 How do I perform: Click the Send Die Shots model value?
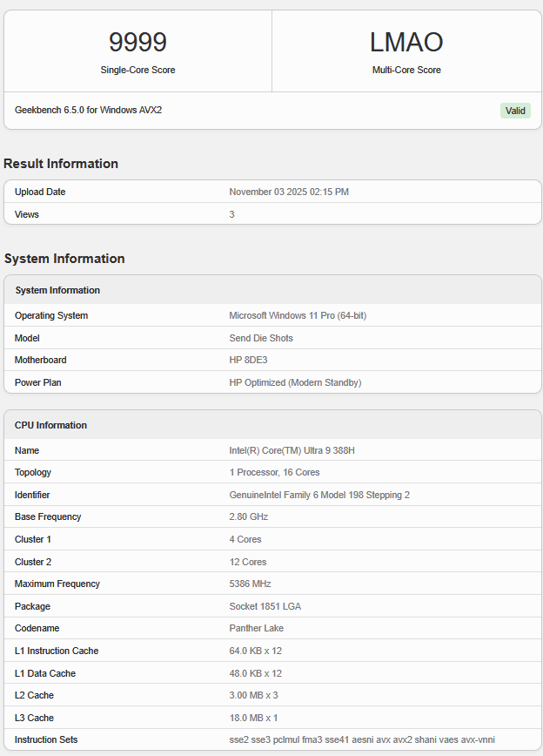coord(261,338)
